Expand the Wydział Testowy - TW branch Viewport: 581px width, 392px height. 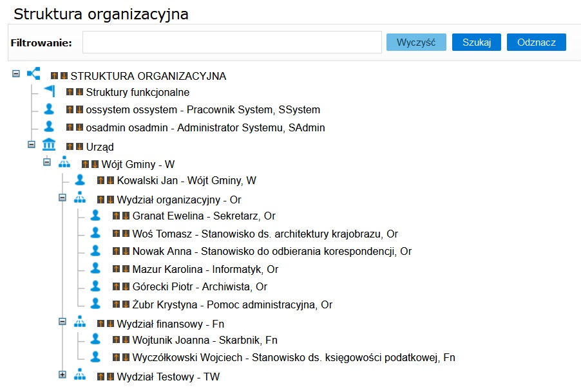tap(62, 375)
